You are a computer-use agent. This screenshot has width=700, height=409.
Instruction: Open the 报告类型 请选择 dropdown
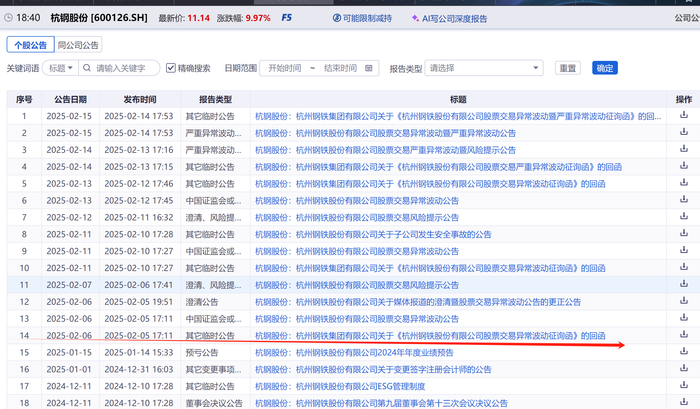(484, 68)
